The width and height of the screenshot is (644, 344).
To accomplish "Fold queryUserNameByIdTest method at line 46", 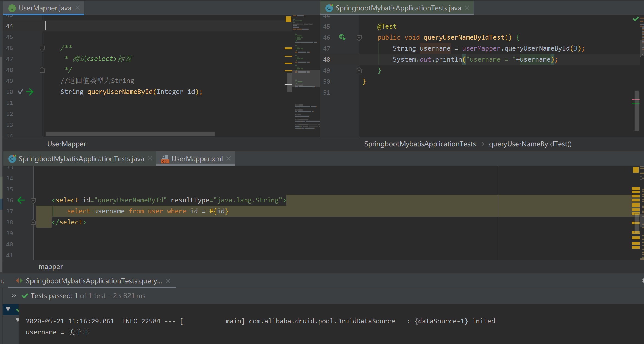I will pos(359,37).
